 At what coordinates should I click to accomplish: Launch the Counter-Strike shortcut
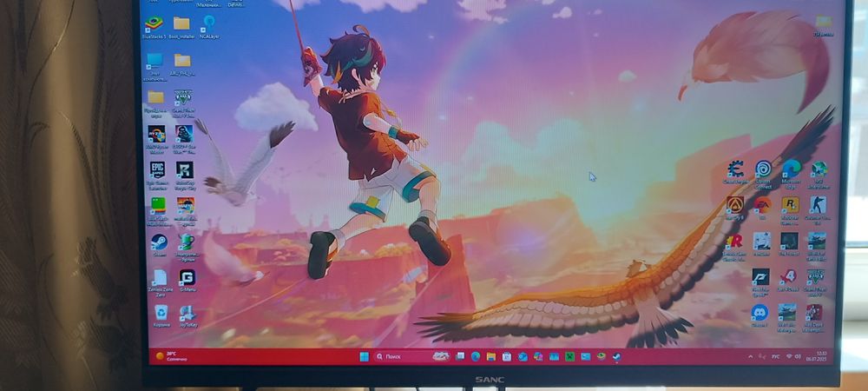(818, 209)
